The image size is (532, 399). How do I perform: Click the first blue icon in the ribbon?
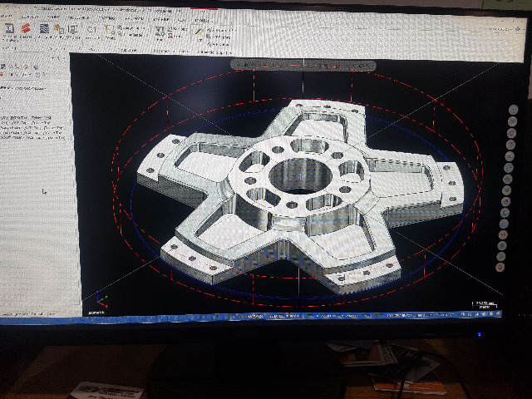point(9,30)
